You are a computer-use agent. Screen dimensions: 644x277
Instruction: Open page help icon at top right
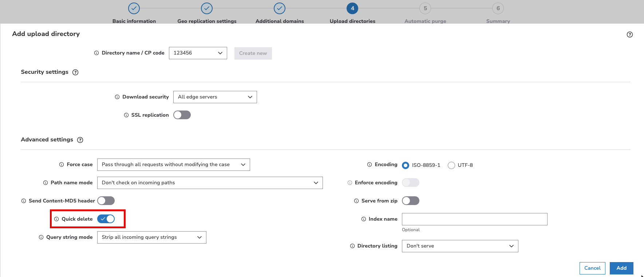pyautogui.click(x=629, y=35)
